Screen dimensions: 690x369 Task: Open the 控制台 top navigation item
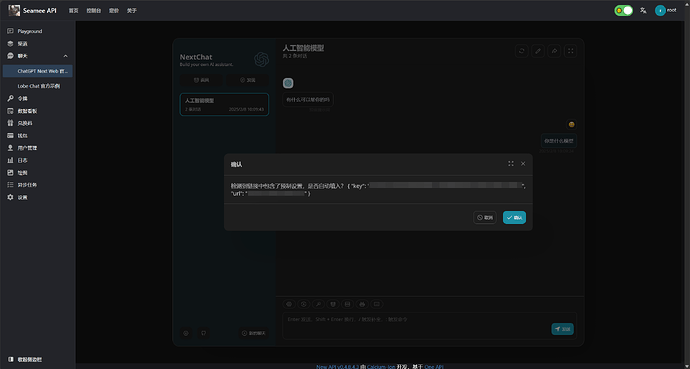click(x=94, y=11)
